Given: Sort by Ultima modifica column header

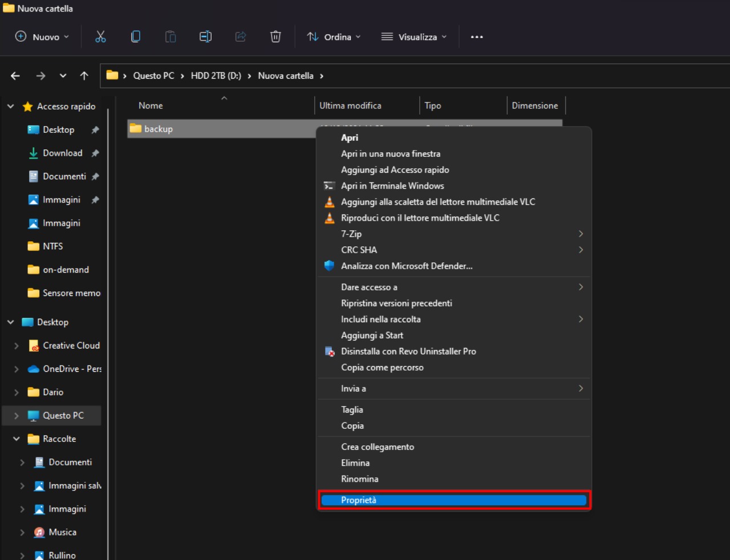Looking at the screenshot, I should (350, 105).
